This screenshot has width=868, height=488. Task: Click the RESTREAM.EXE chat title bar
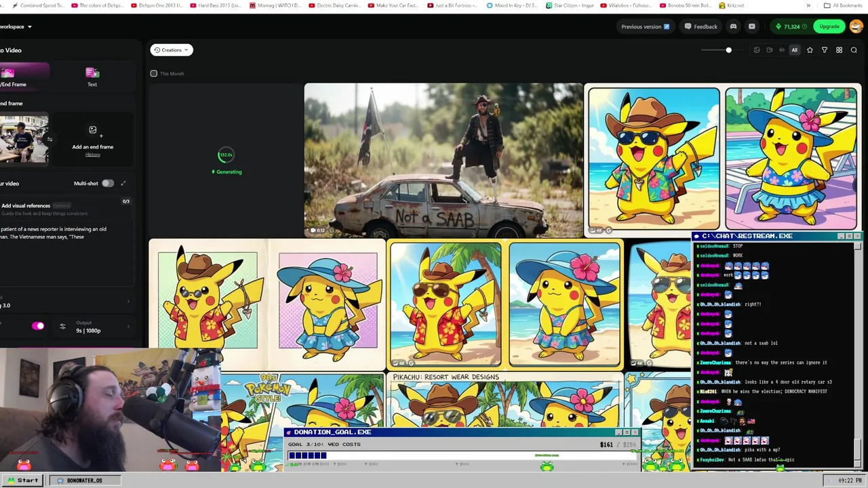pyautogui.click(x=776, y=236)
